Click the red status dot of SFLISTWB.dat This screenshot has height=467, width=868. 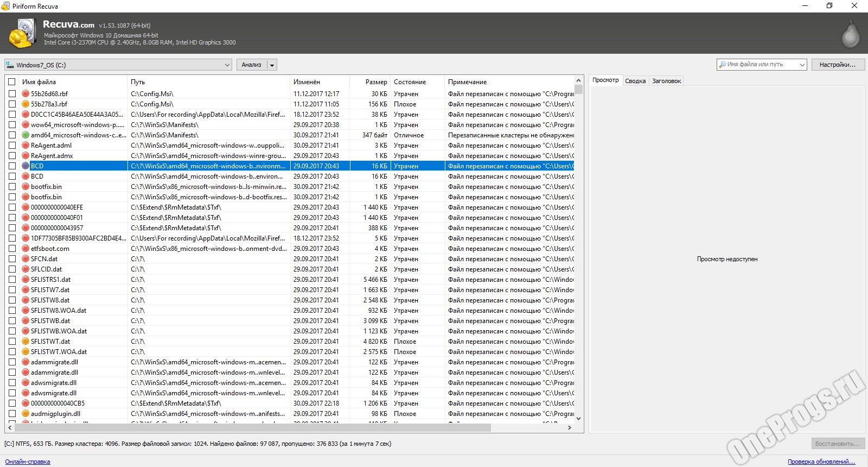coord(25,321)
